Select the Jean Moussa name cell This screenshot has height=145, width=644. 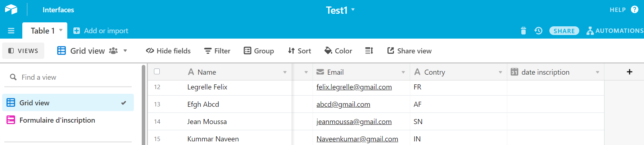[x=238, y=122]
